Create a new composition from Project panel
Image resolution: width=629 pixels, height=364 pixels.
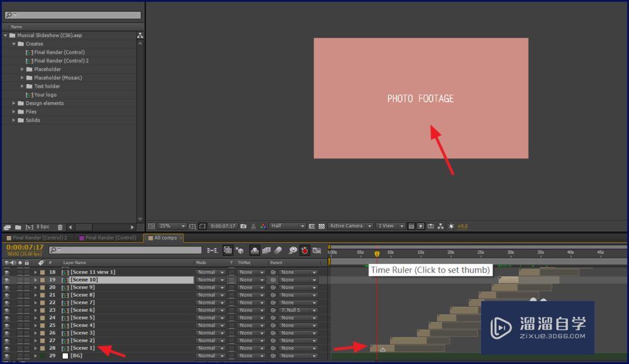(x=30, y=227)
